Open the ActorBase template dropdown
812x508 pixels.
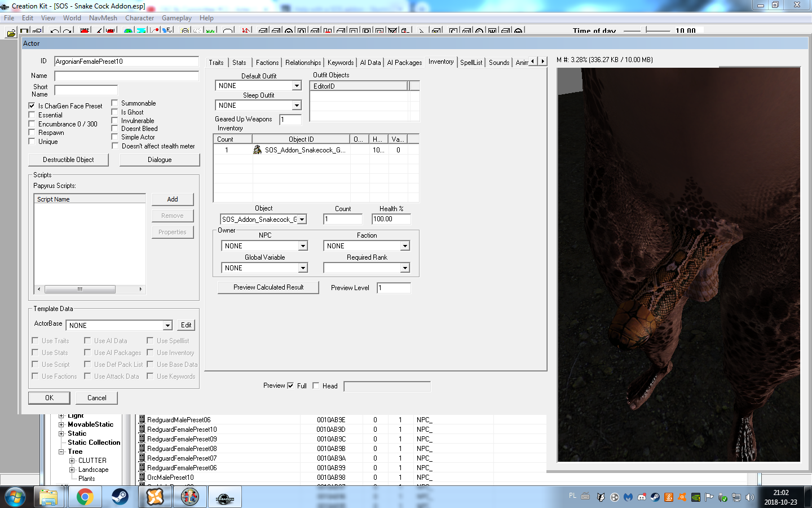[x=167, y=326]
